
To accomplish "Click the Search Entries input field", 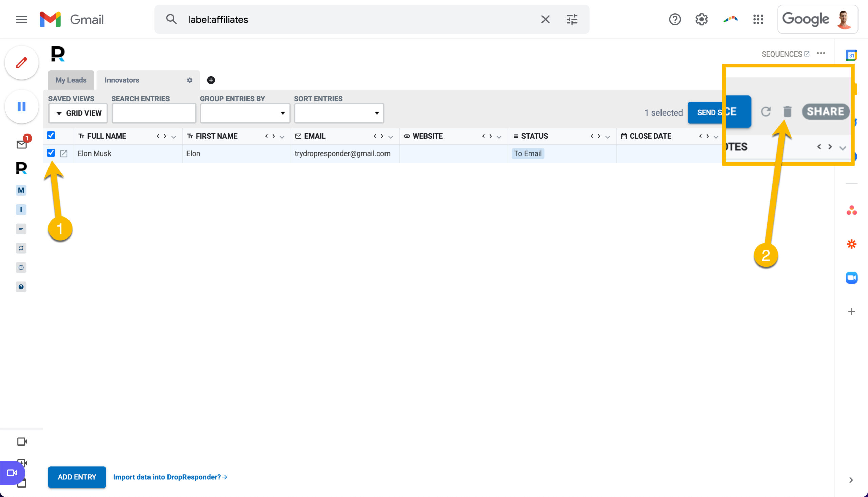I will 154,113.
